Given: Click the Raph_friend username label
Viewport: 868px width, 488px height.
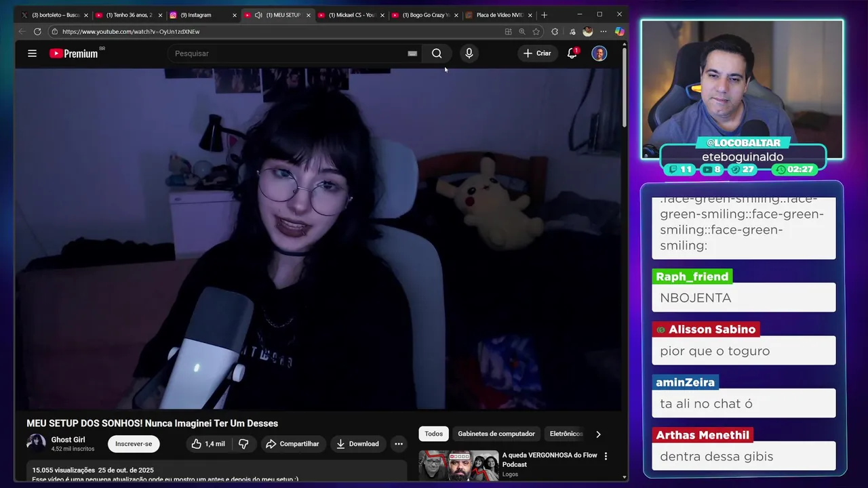Looking at the screenshot, I should [x=692, y=277].
